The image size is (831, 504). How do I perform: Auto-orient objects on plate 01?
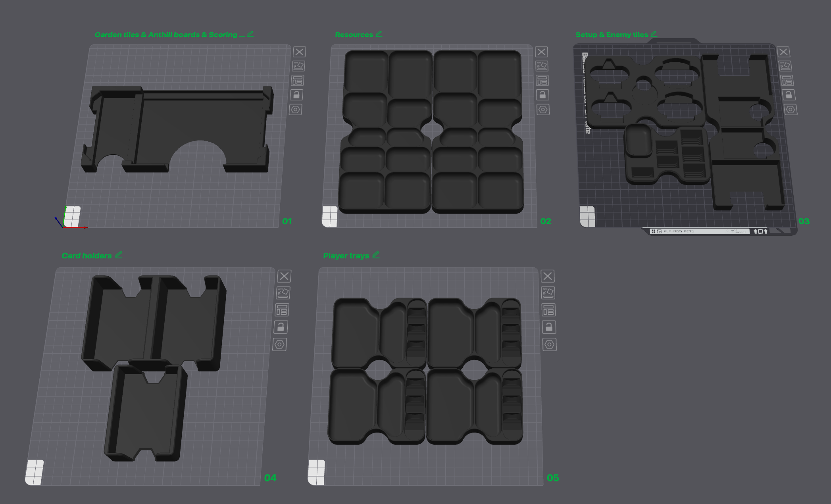[x=298, y=66]
